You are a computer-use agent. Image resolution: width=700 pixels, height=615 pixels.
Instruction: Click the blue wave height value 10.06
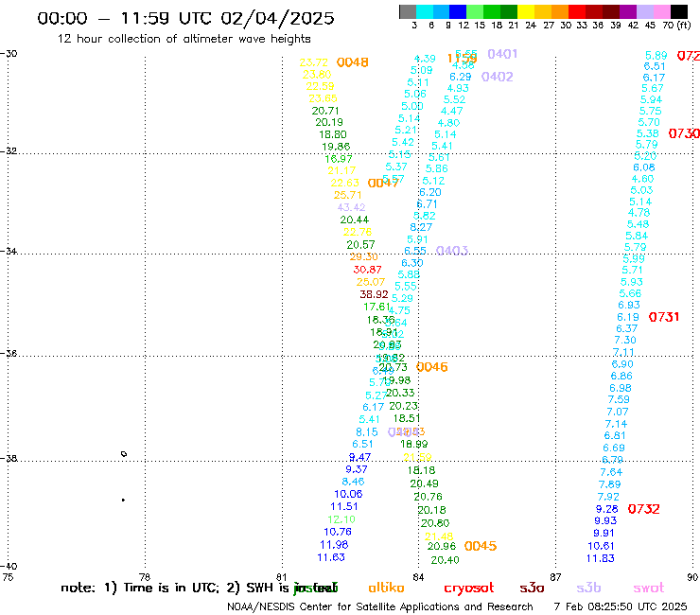348,495
